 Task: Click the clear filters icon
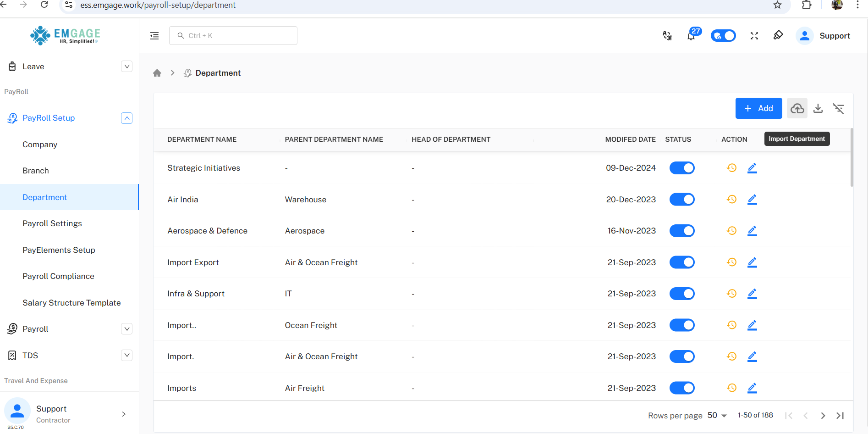(838, 108)
